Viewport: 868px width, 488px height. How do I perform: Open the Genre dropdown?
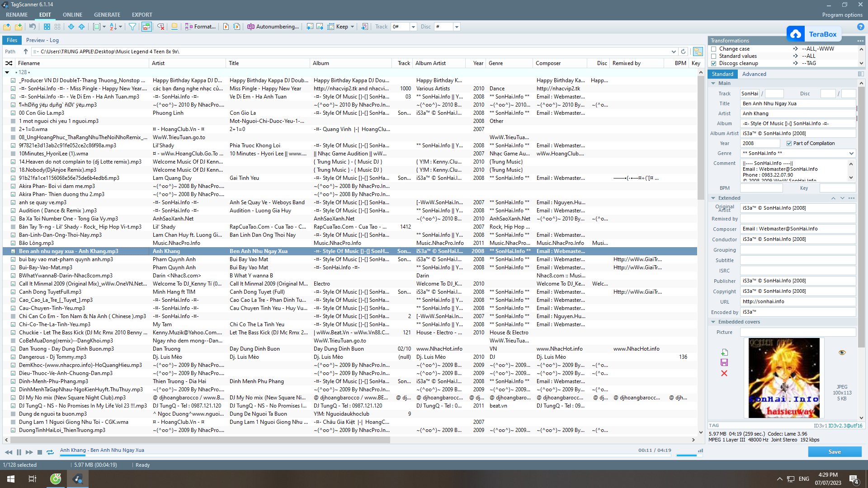coord(851,153)
